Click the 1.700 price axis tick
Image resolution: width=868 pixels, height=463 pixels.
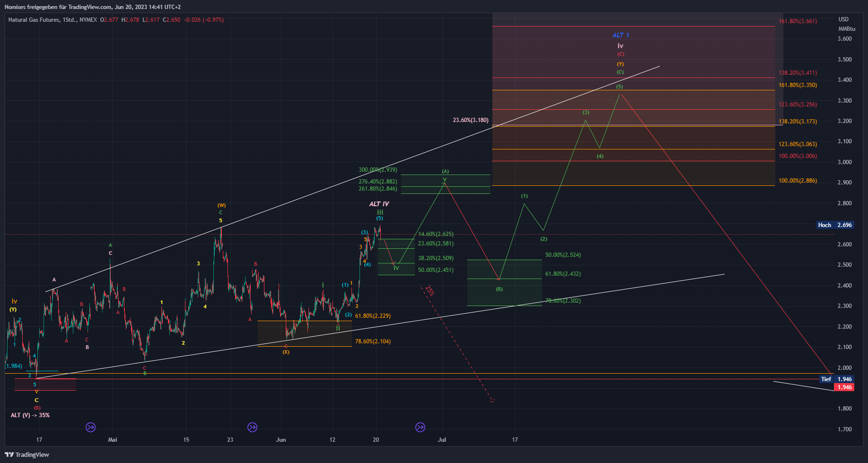[844, 429]
